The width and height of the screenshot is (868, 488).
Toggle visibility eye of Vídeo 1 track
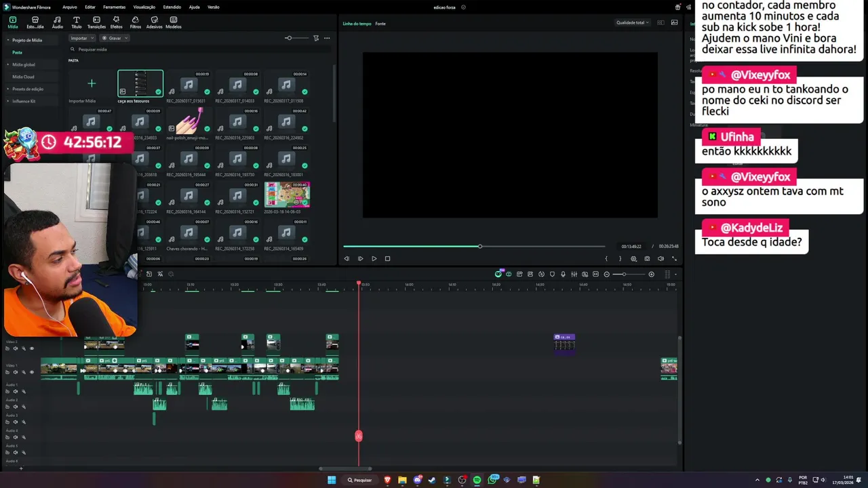point(31,372)
